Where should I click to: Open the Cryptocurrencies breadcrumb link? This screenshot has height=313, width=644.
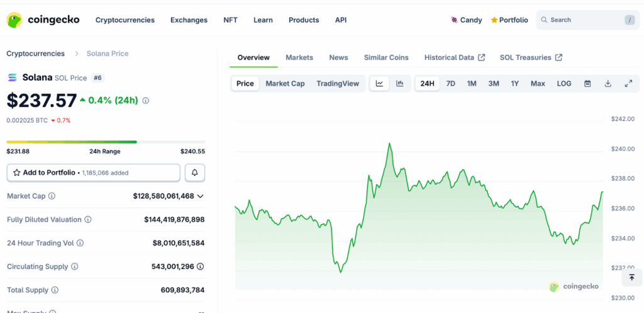(x=35, y=54)
